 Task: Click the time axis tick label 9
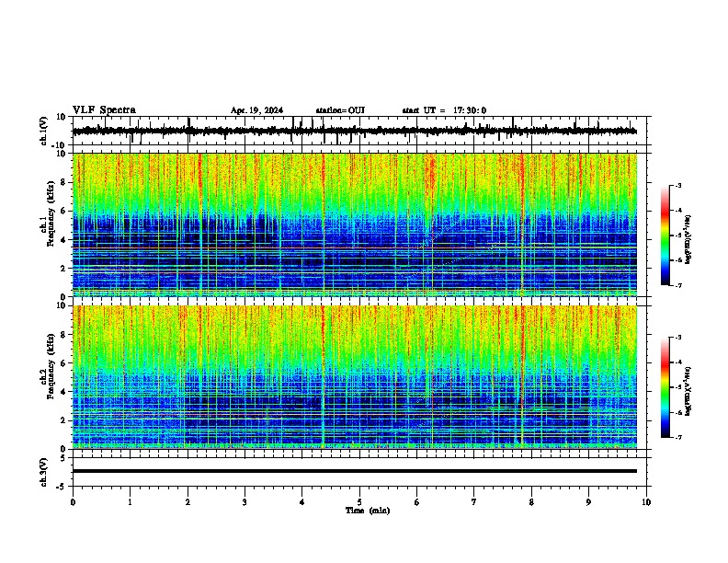588,502
